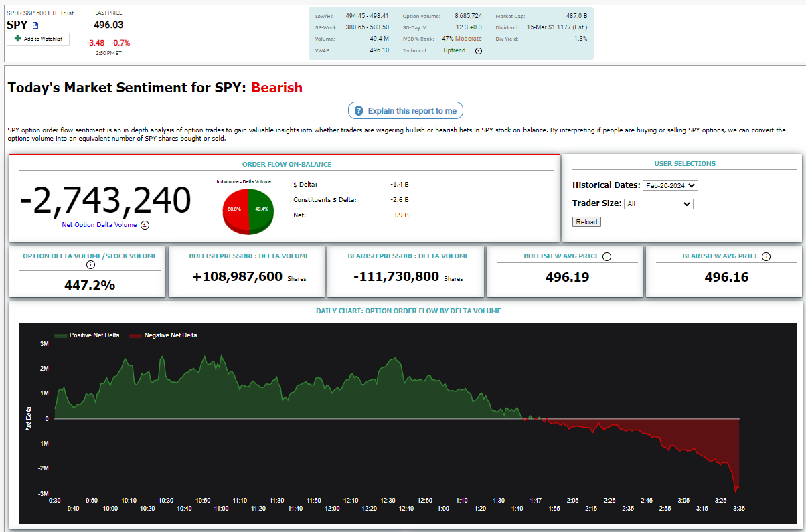Click the 12:30 time label on chart axis
The width and height of the screenshot is (806, 532).
388,501
